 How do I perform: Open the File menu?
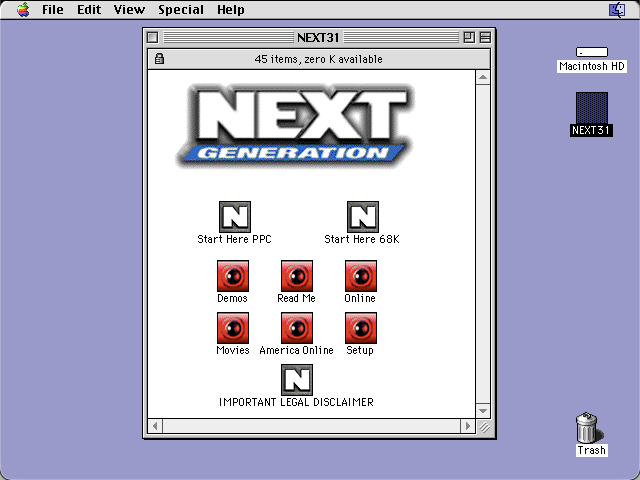[x=53, y=9]
